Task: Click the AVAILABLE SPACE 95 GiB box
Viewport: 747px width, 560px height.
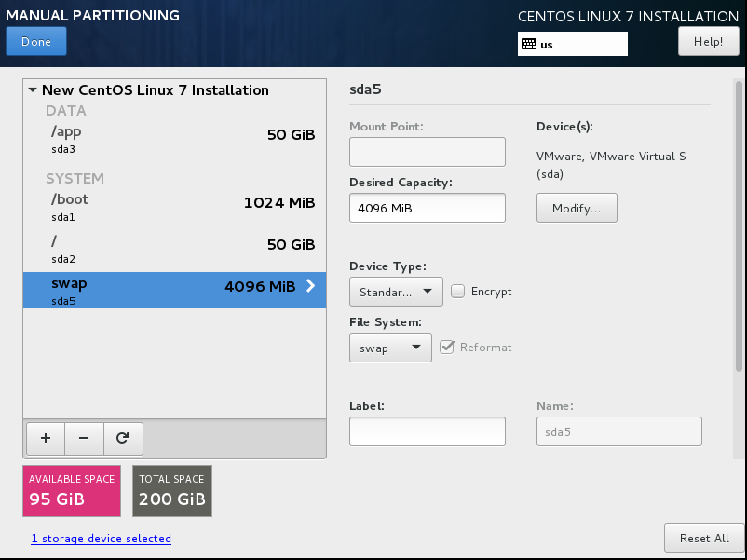Action: [x=72, y=491]
